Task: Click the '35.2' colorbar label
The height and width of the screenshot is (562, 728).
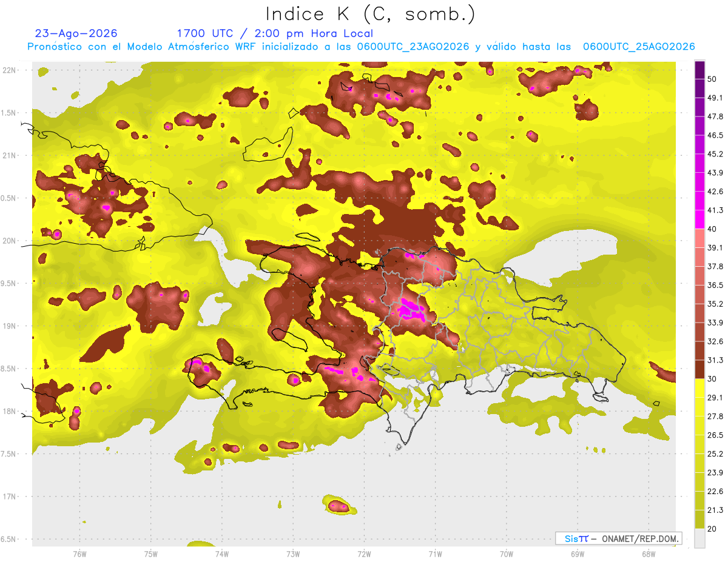Action: click(x=715, y=304)
